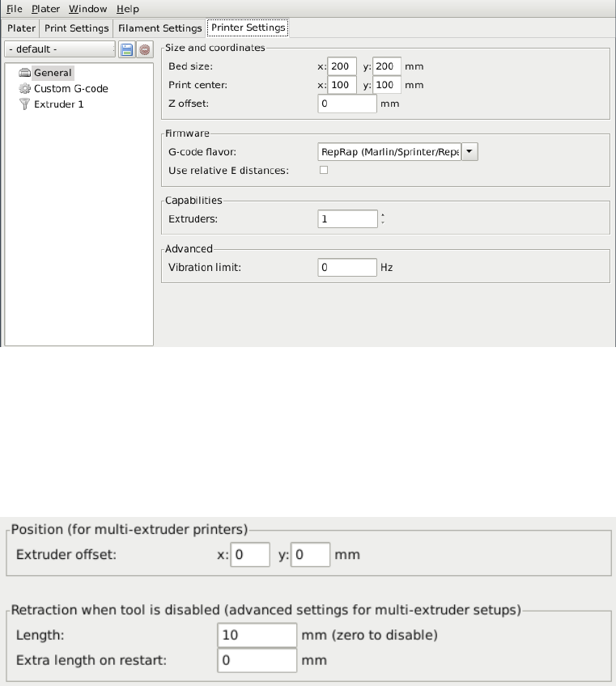Increase the Extruders count with up arrow
The image size is (616, 686).
click(x=383, y=215)
